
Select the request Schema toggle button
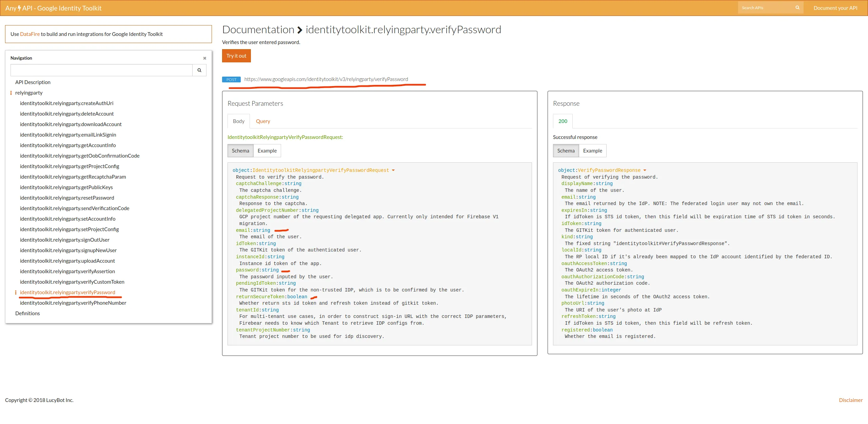pyautogui.click(x=240, y=151)
